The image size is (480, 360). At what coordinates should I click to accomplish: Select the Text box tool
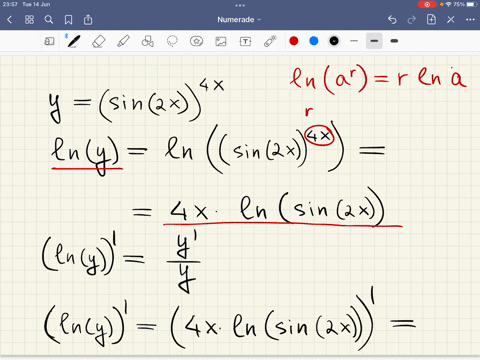point(245,41)
